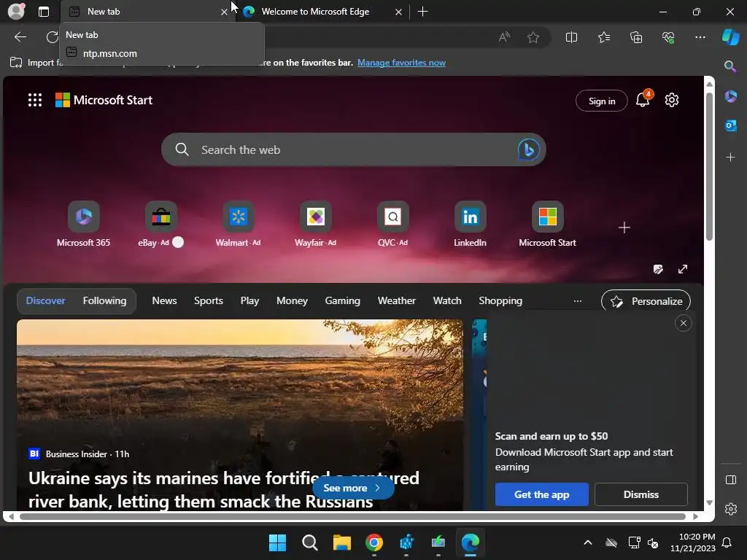Select the Discover feed tab

[46, 300]
